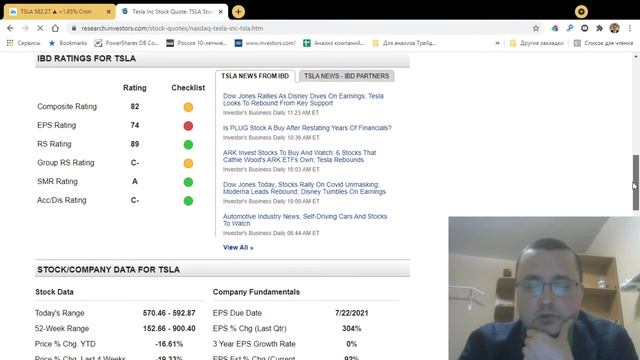Click the 52-Week Range value 152.66 - 900.40
This screenshot has width=640, height=360.
pos(169,329)
